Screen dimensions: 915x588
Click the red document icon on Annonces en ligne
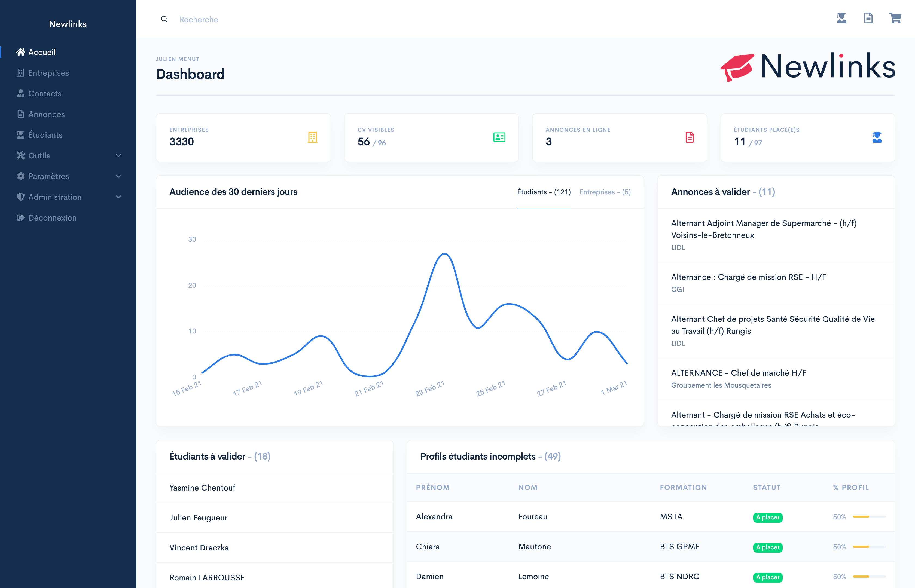690,137
